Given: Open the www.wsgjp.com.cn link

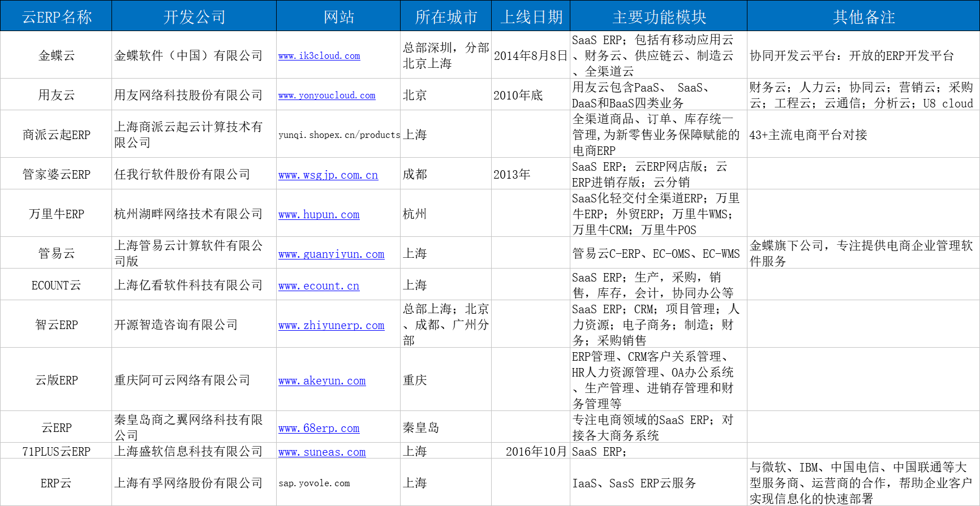Looking at the screenshot, I should pos(328,175).
